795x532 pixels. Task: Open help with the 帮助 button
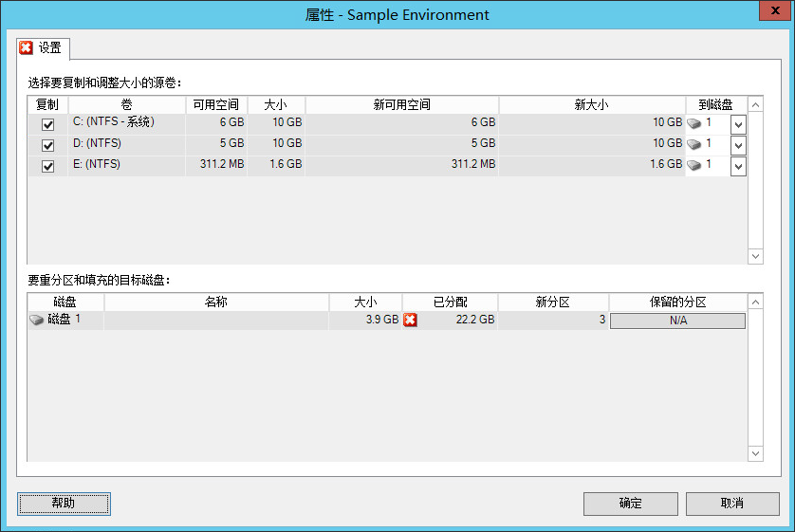click(x=64, y=504)
